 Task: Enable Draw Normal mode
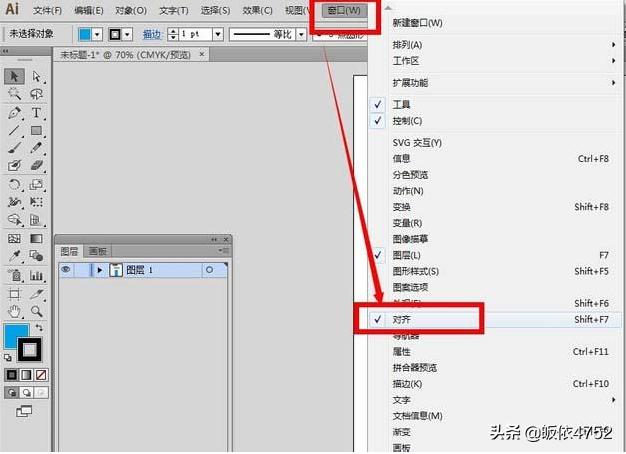pos(12,393)
